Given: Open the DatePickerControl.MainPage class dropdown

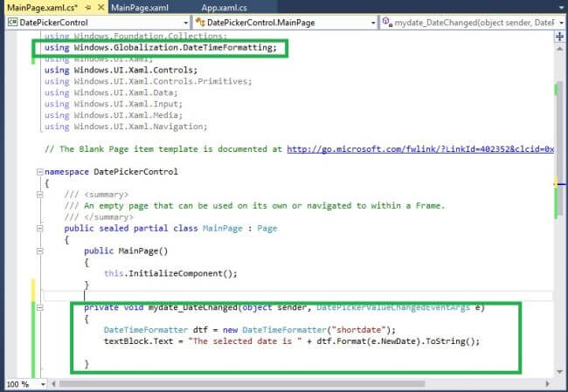Looking at the screenshot, I should [373, 23].
